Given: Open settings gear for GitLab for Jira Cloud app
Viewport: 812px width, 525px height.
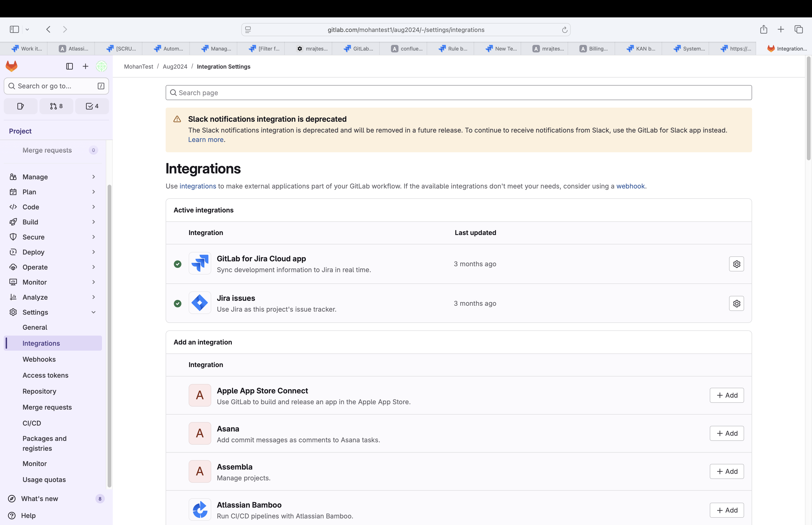Looking at the screenshot, I should point(736,264).
